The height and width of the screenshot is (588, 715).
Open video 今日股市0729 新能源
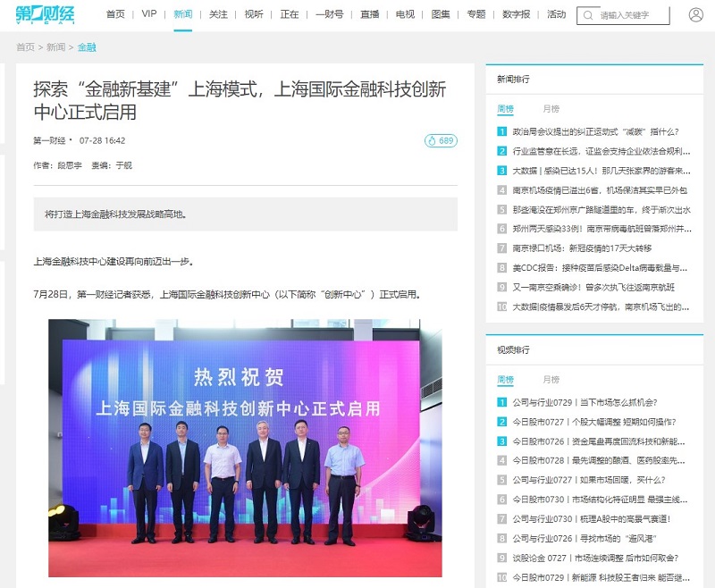[601, 577]
